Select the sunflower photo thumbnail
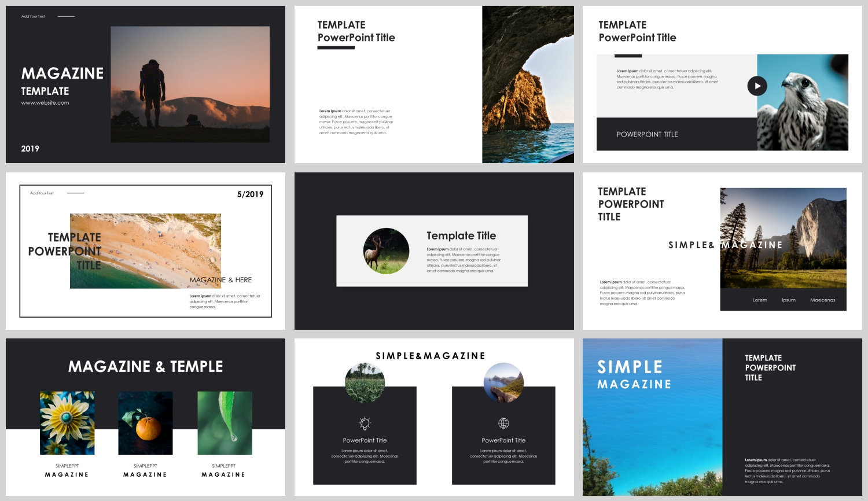The width and height of the screenshot is (868, 501). (x=67, y=423)
